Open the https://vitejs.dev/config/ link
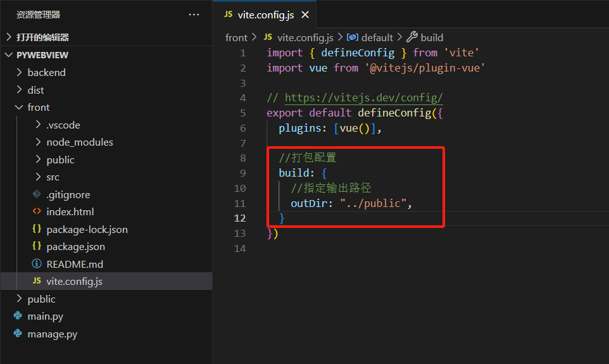This screenshot has height=364, width=609. [x=363, y=97]
